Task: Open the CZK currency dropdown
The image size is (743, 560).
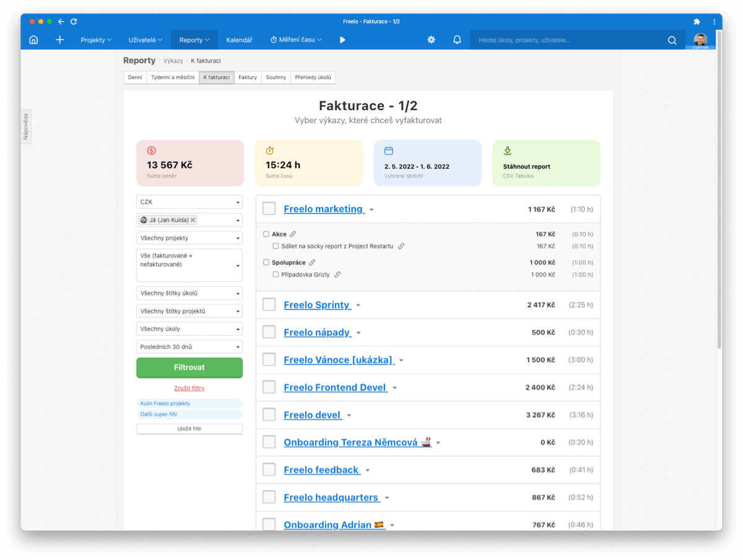Action: click(189, 202)
